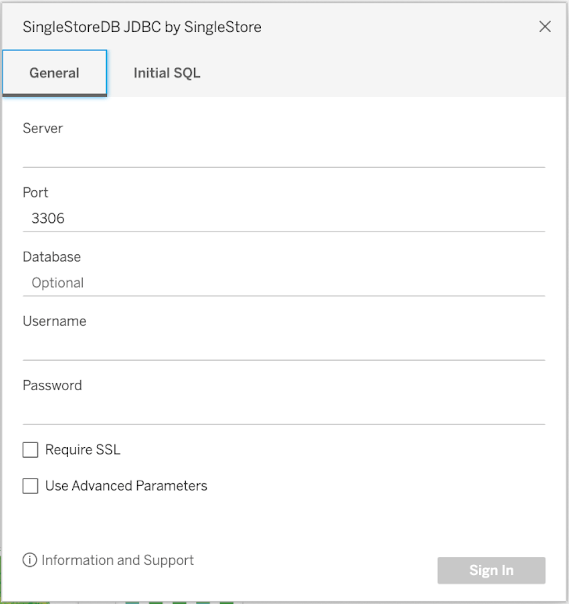The width and height of the screenshot is (569, 604).
Task: Click the Database field marked Optional
Action: [x=284, y=283]
